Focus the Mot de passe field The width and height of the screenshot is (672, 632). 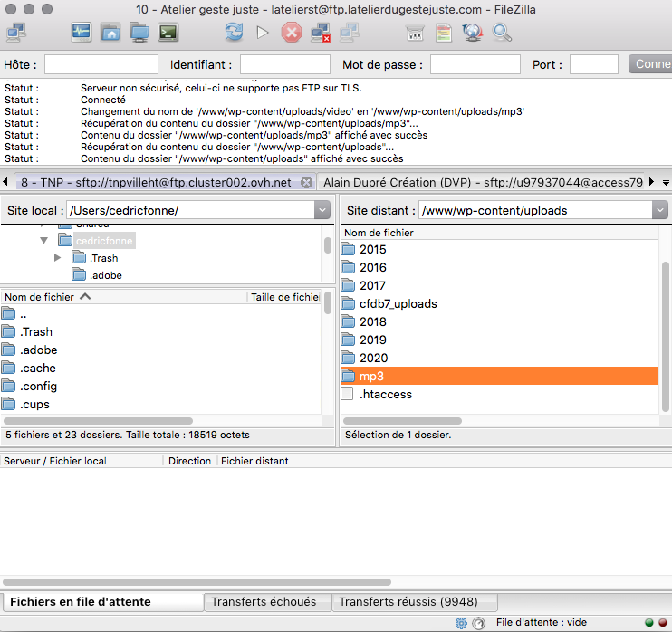pos(475,64)
